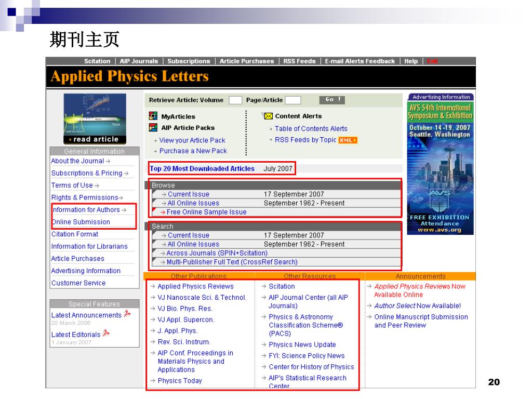Image resolution: width=532 pixels, height=399 pixels.
Task: Open the Citation Format link
Action: [75, 234]
